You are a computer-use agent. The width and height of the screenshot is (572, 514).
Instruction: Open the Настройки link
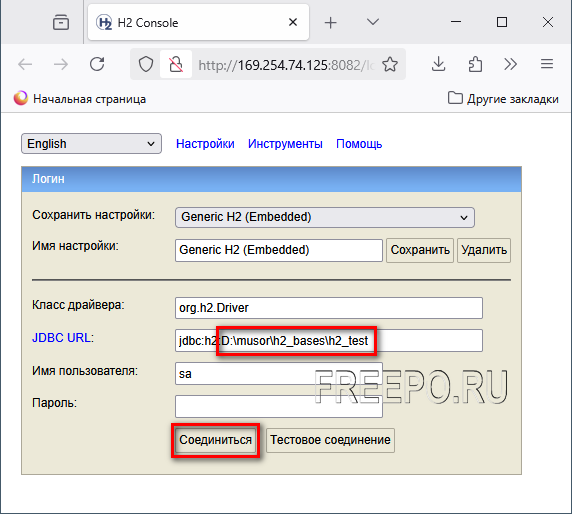(x=205, y=144)
